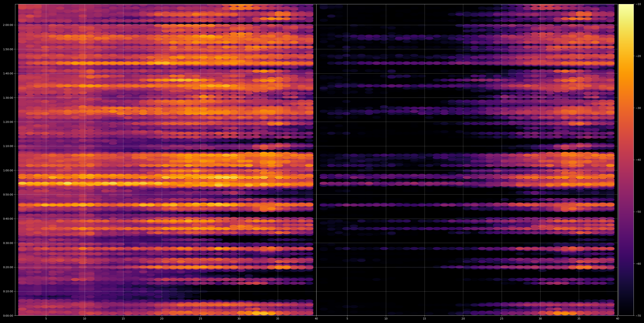Click the −50 colorbar tick label
The width and height of the screenshot is (644, 323).
(638, 212)
